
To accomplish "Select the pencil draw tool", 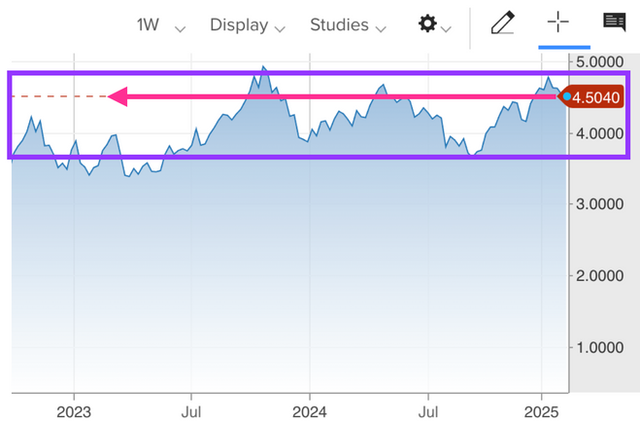I will (x=502, y=23).
